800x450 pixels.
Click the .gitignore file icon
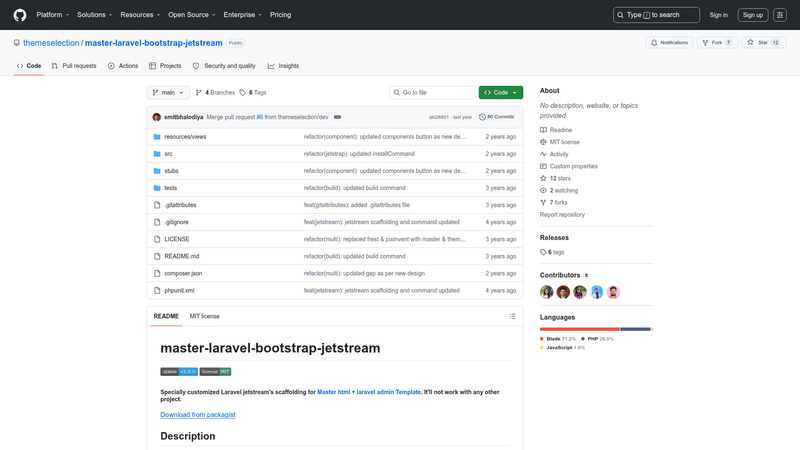click(157, 222)
